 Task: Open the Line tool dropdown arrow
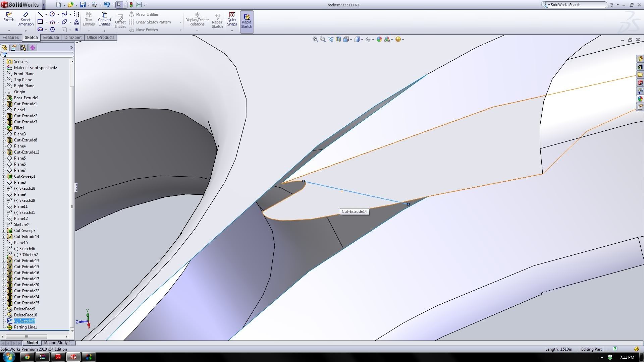[x=46, y=14]
